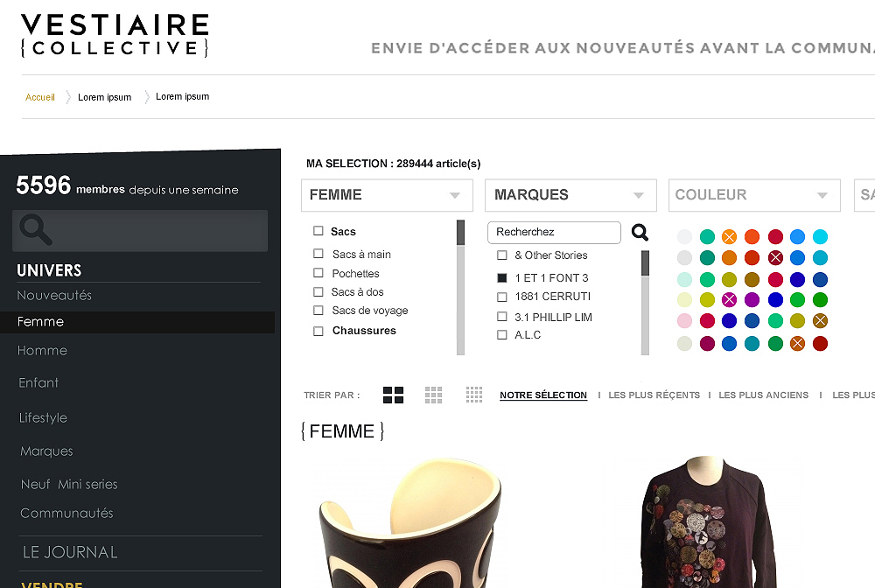
Task: Open LE JOURNAL section
Action: coord(70,552)
